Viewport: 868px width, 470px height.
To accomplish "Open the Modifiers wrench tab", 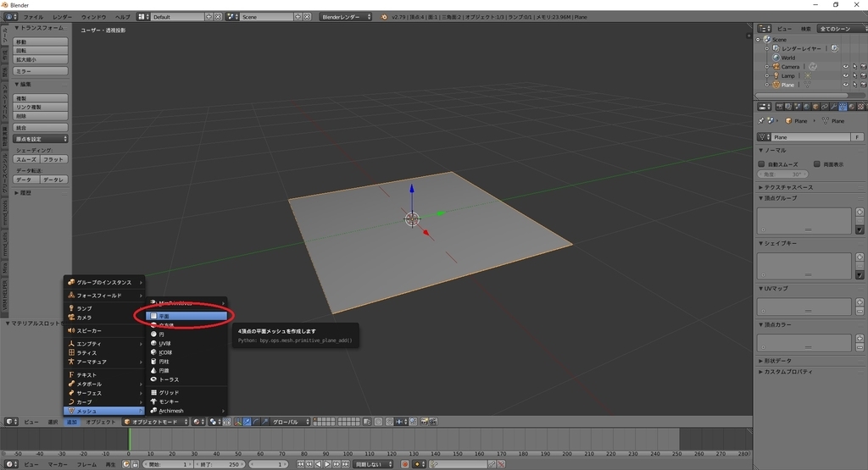I will [834, 107].
